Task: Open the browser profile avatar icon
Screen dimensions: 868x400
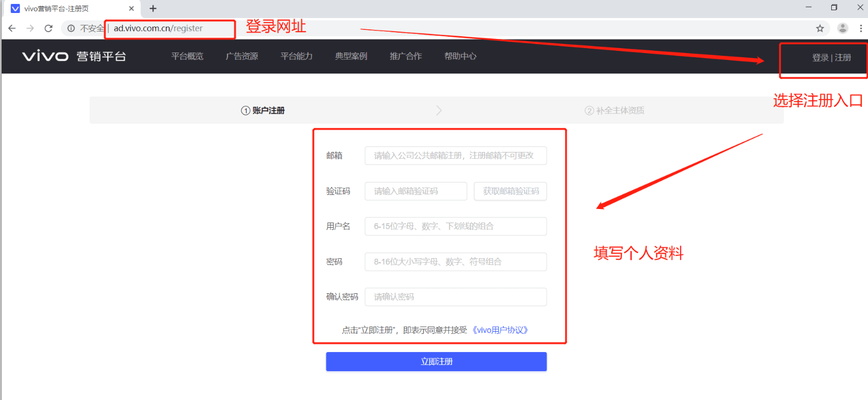Action: [843, 28]
